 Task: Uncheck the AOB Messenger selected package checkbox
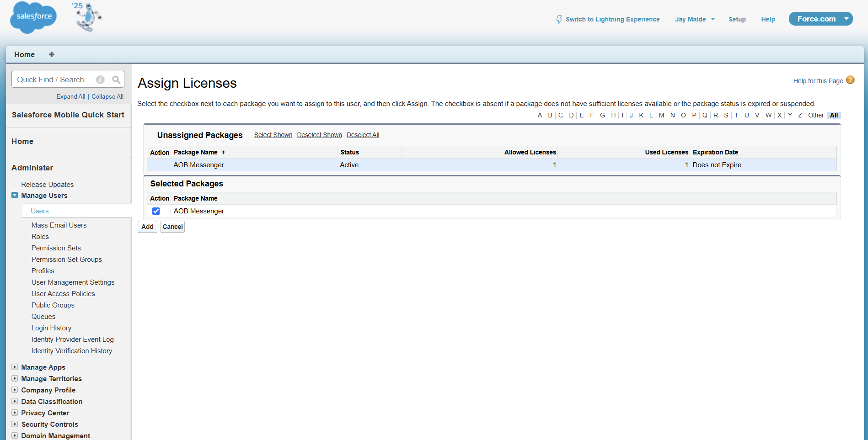(x=156, y=211)
